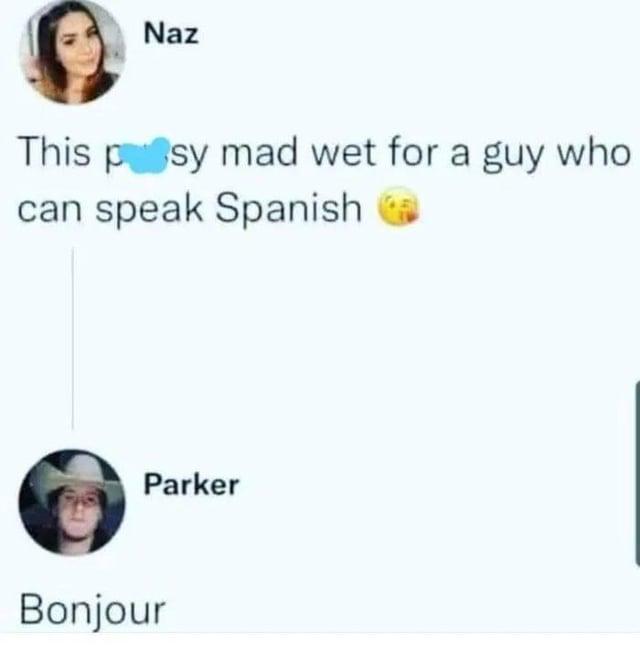Click the thread connector line
The image size is (640, 651).
(73, 338)
